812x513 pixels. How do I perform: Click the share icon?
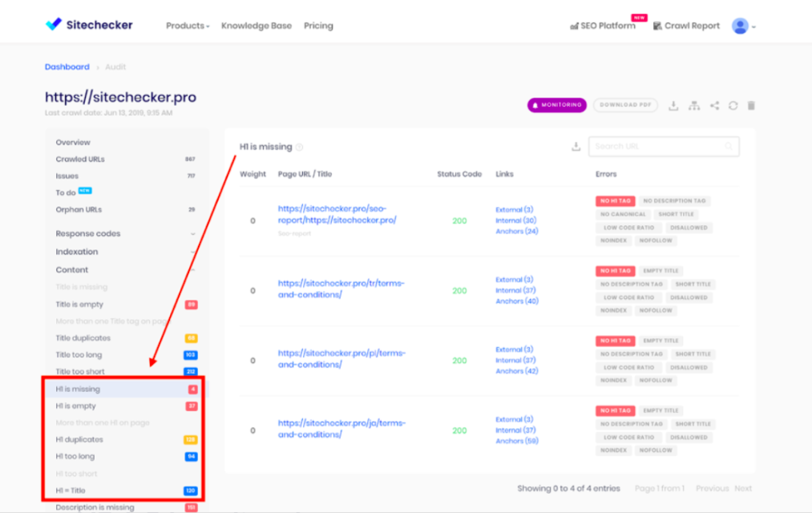(x=715, y=106)
